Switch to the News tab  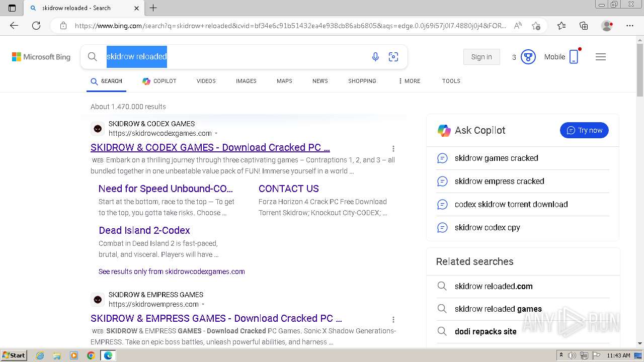(x=320, y=81)
